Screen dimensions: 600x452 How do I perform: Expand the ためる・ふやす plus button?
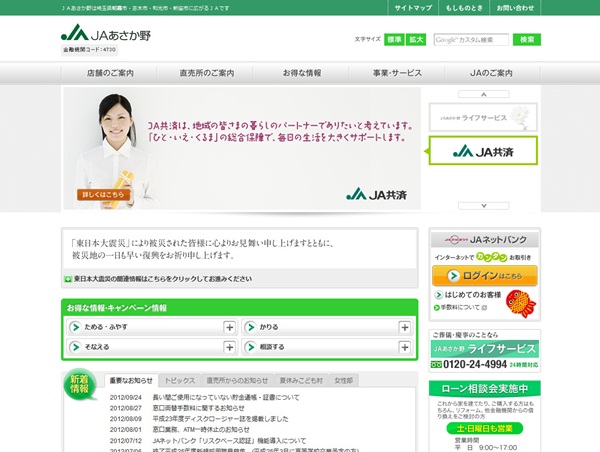230,327
